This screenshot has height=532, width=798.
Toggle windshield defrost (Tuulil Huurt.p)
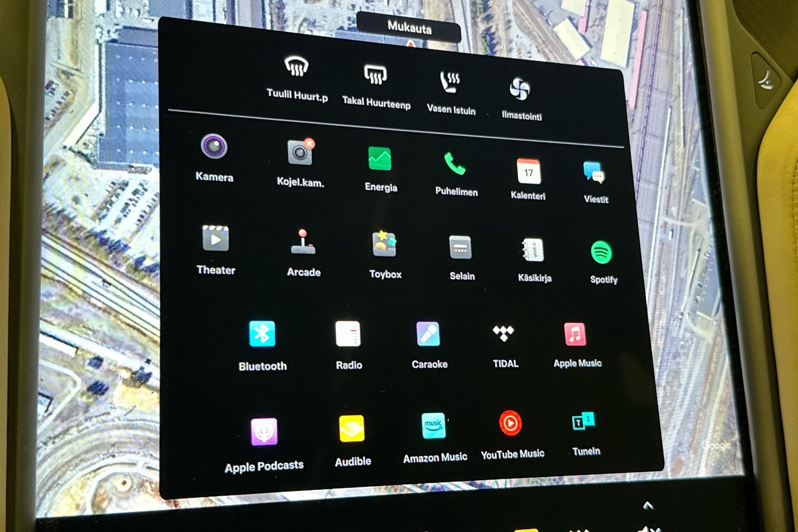[x=297, y=78]
